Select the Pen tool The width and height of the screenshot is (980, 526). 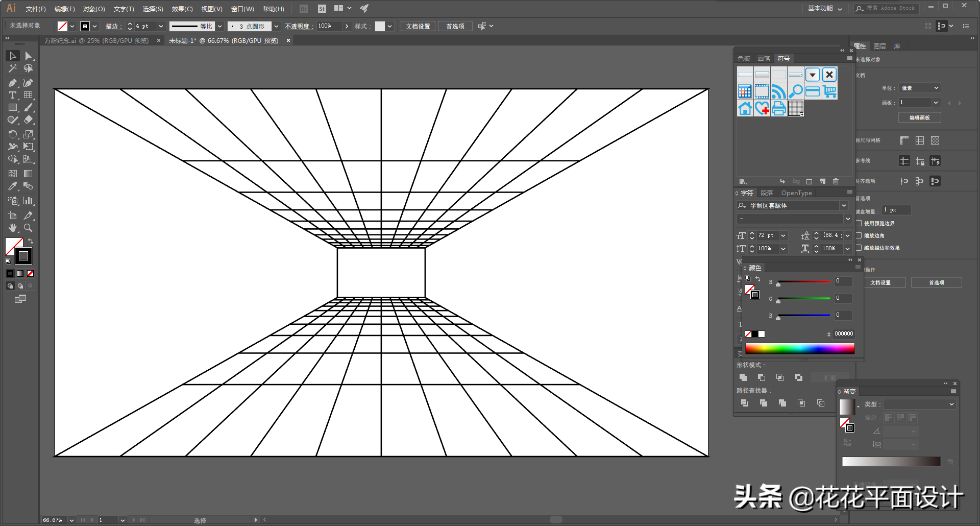(13, 83)
